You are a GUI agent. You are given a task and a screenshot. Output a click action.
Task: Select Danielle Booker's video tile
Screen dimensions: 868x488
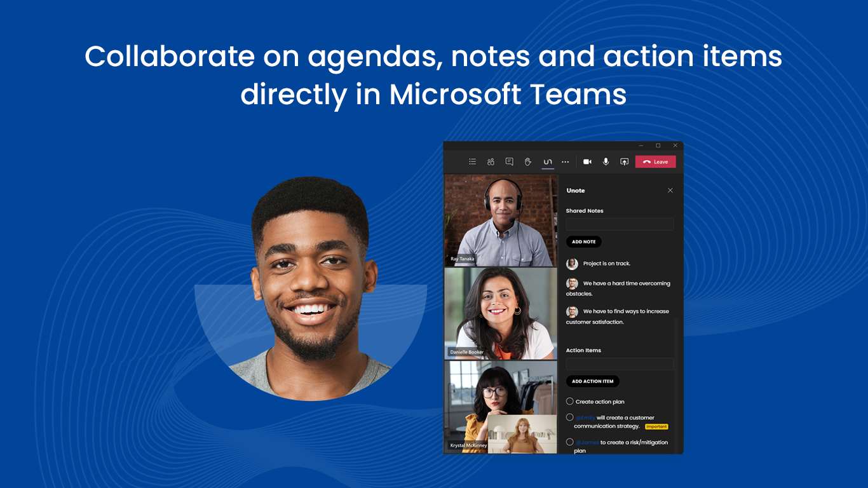[501, 314]
